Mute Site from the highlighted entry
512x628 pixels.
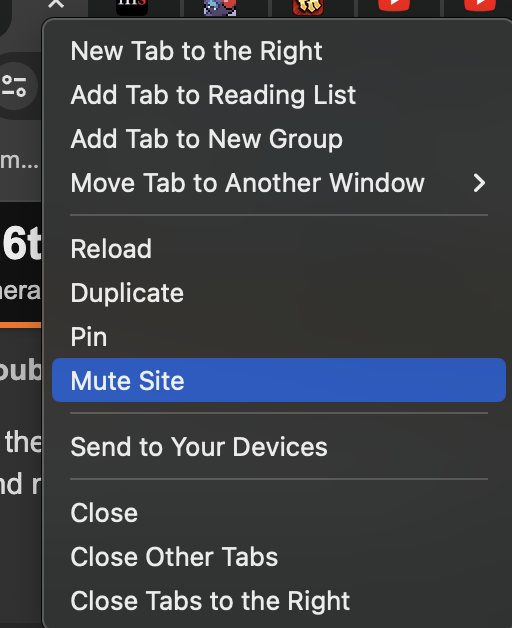pos(278,380)
